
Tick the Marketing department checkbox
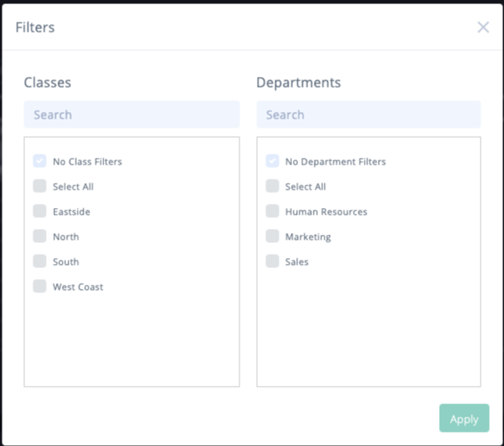[x=272, y=236]
